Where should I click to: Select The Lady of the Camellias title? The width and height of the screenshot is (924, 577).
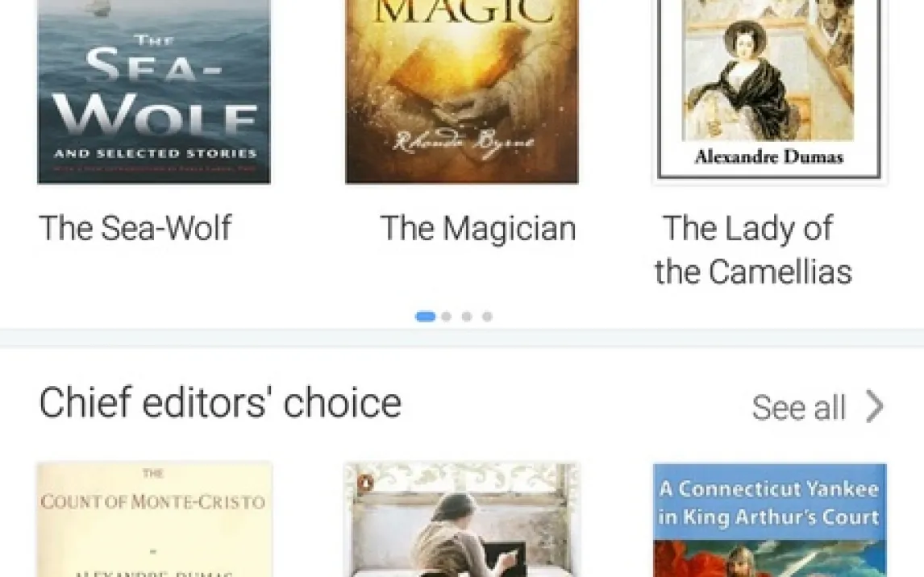[x=753, y=250]
